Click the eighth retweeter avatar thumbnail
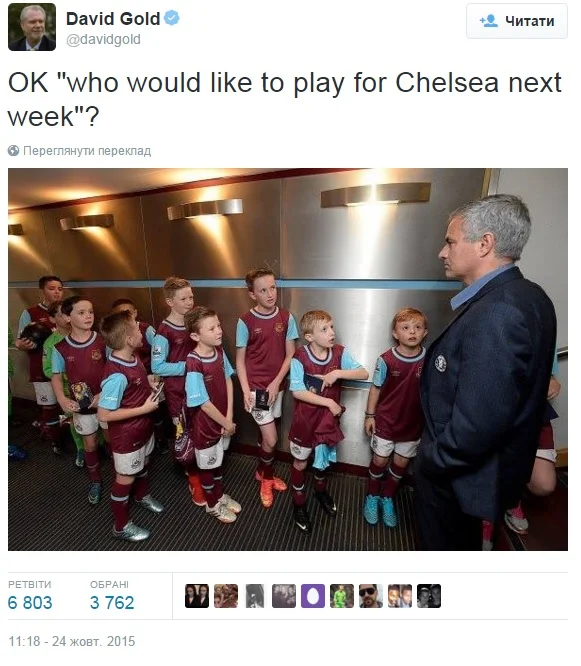Image resolution: width=581 pixels, height=666 pixels. [400, 596]
